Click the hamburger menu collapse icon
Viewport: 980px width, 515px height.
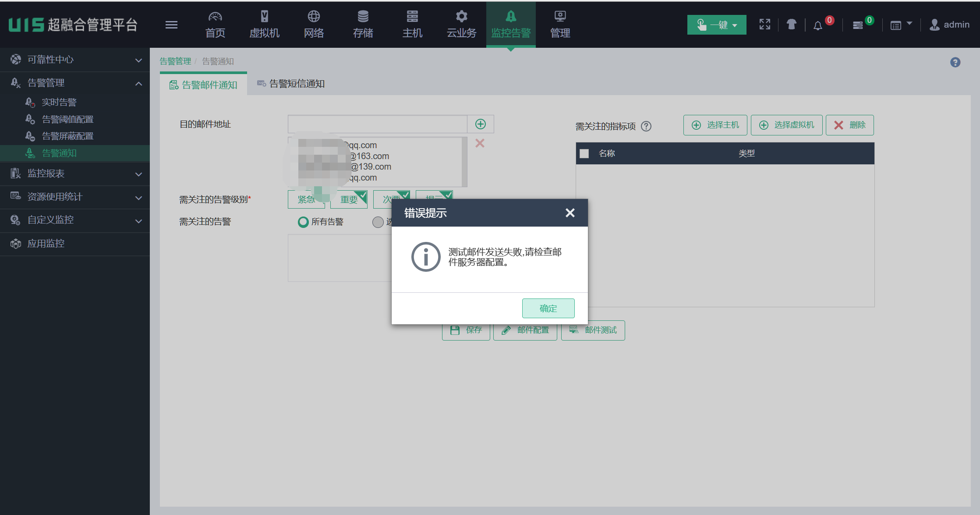click(x=171, y=25)
